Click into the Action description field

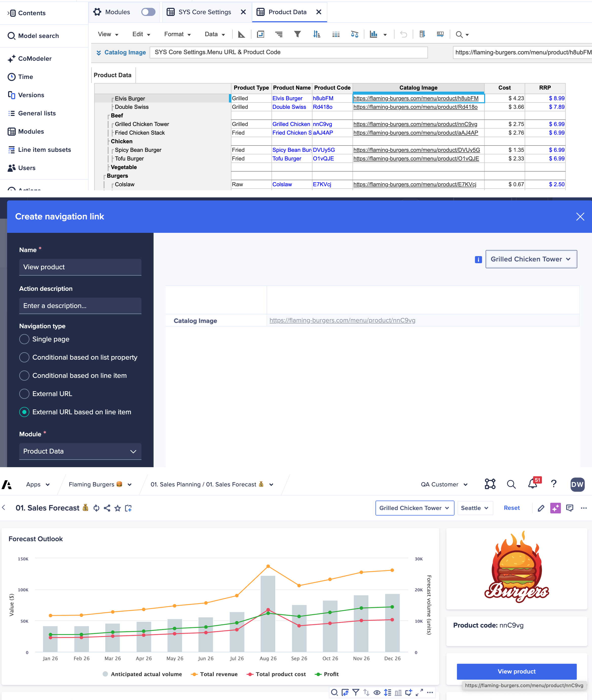[80, 305]
